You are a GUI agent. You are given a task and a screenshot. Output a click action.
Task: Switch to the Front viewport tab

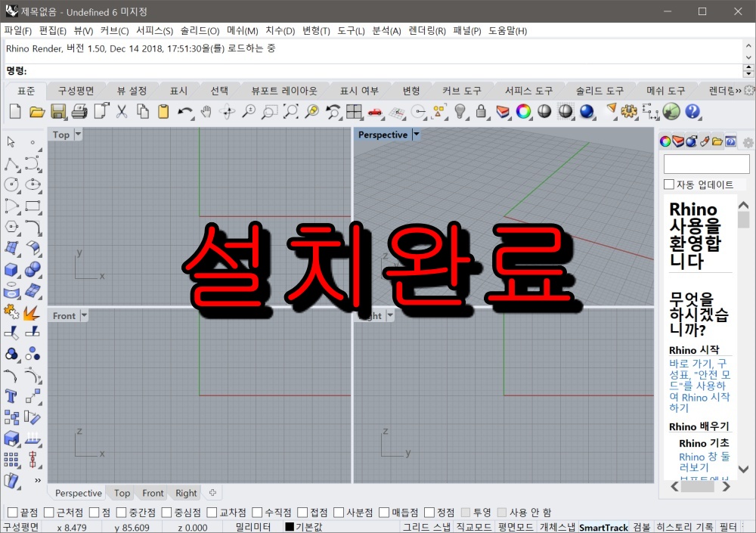(153, 493)
